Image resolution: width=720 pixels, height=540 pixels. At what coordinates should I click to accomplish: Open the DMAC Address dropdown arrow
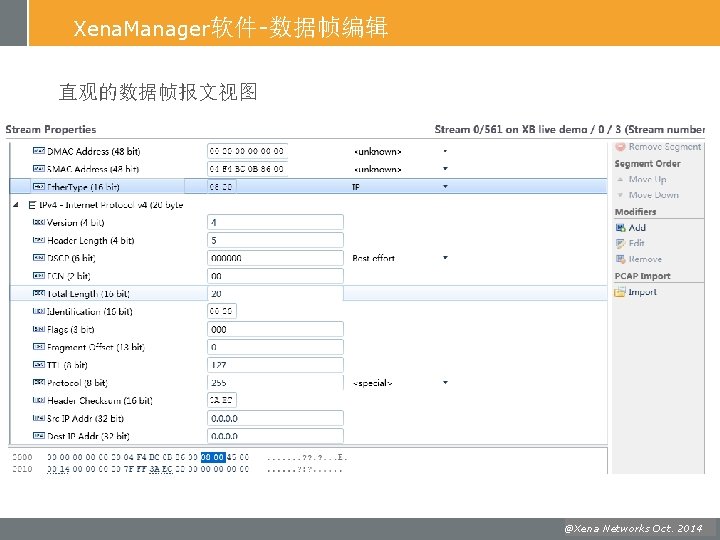coord(445,151)
